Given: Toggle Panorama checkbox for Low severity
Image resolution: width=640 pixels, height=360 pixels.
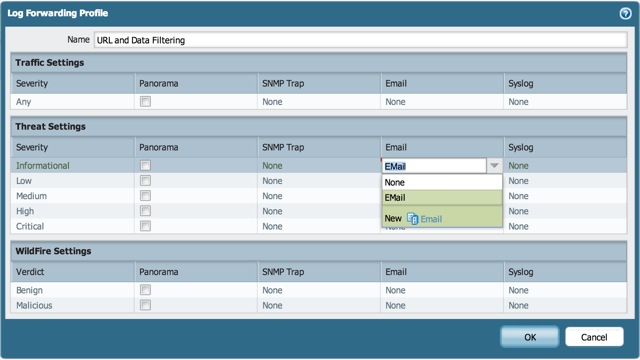Looking at the screenshot, I should pyautogui.click(x=145, y=180).
